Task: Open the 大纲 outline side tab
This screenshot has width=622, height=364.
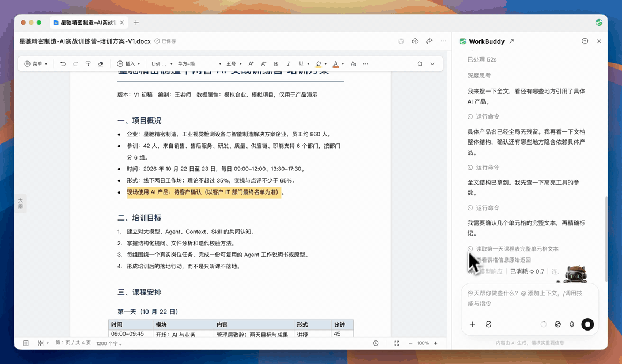Action: click(x=21, y=203)
